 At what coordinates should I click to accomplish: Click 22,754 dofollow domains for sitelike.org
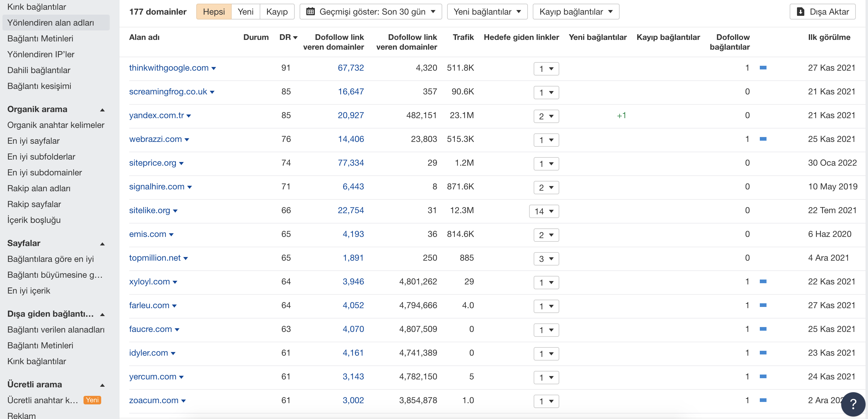351,210
